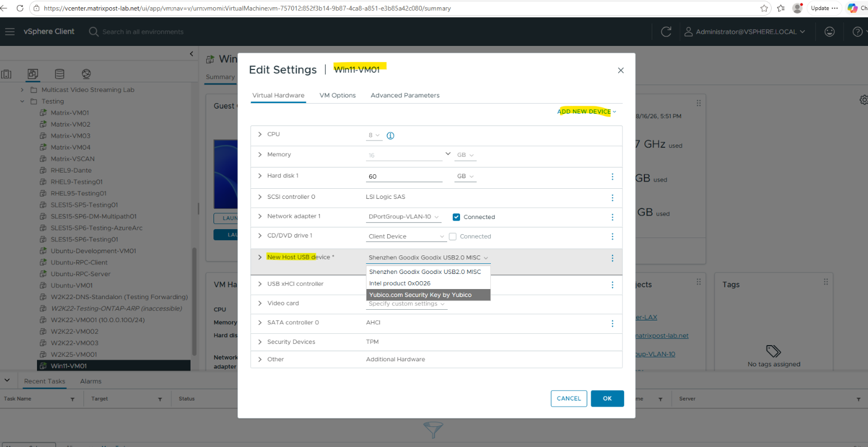Uncheck Network adapter Connected checkbox
The width and height of the screenshot is (868, 447).
456,217
